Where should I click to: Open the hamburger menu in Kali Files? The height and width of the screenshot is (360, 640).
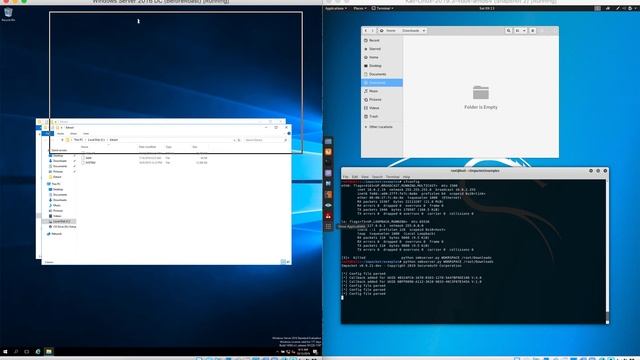tap(533, 31)
